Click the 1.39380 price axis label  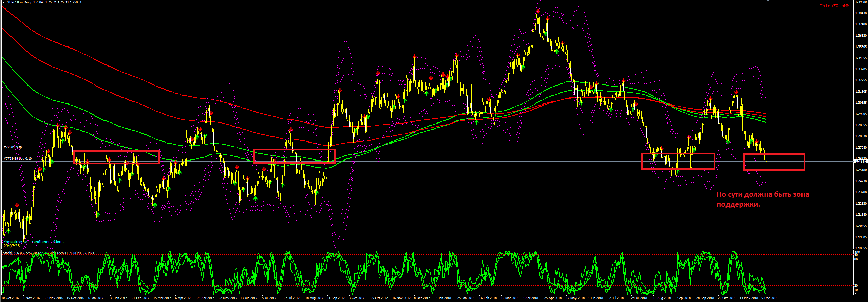[861, 2]
